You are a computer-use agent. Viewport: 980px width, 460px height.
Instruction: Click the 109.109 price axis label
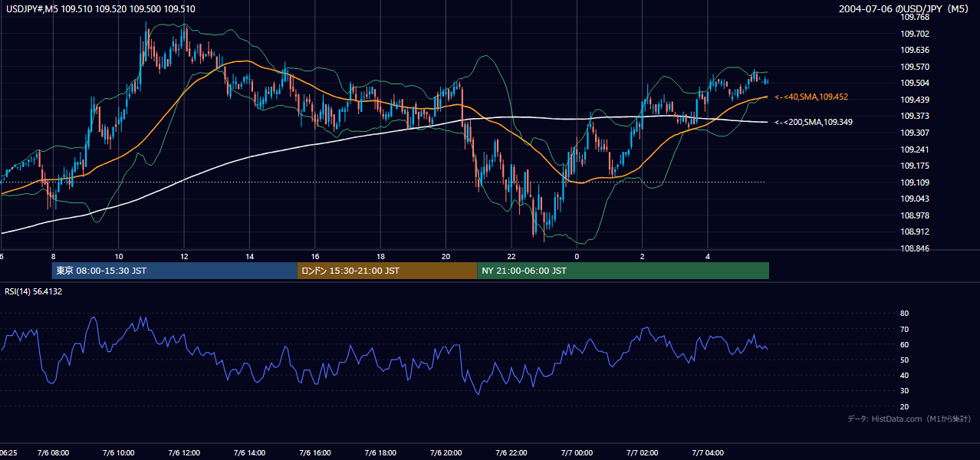pos(914,183)
